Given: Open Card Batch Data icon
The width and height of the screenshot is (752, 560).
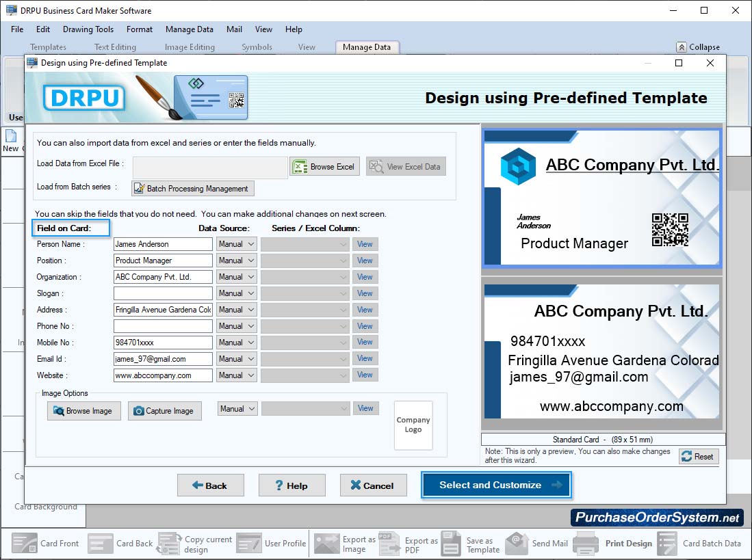Looking at the screenshot, I should pyautogui.click(x=666, y=543).
